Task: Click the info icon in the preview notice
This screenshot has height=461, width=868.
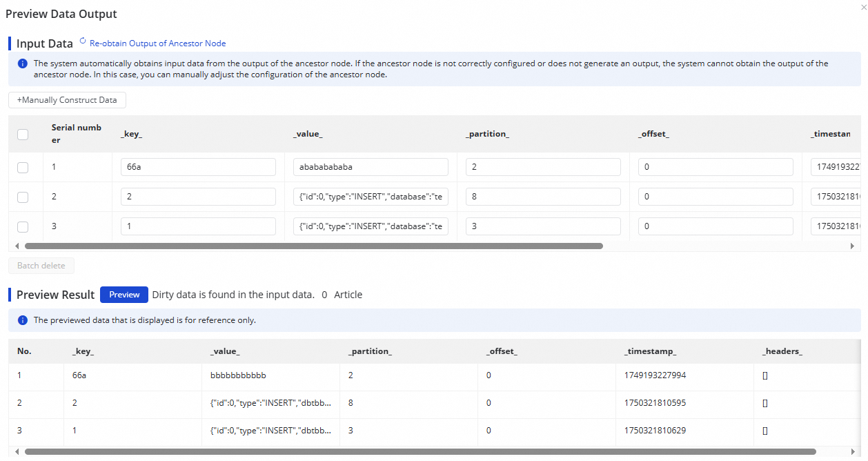Action: [x=22, y=320]
